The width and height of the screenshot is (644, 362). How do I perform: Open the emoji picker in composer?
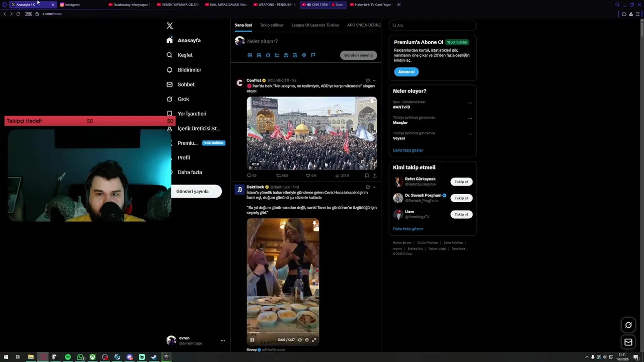pyautogui.click(x=286, y=55)
